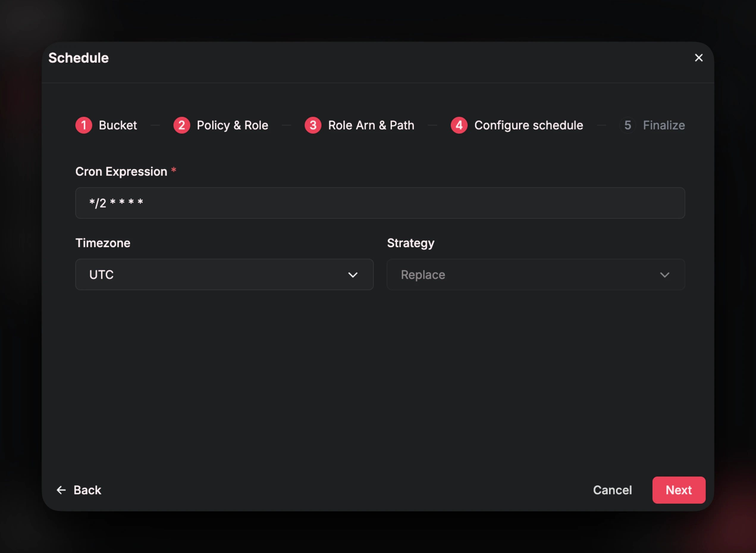Click the step 4 circle icon

[x=459, y=125]
